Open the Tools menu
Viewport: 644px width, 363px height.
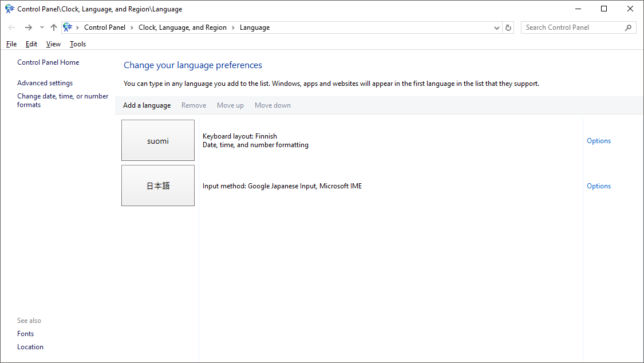(78, 44)
